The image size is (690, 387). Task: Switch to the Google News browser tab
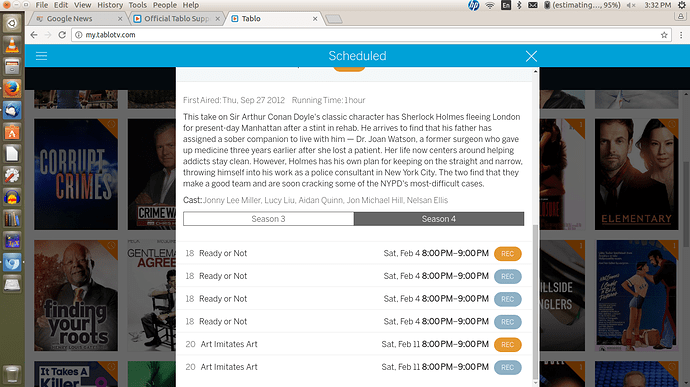[78, 18]
